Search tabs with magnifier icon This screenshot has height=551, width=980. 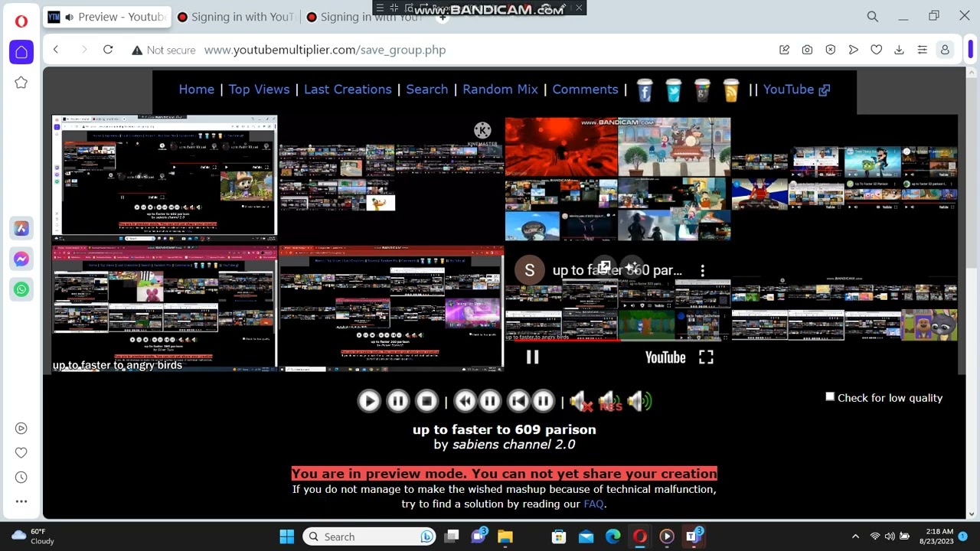872,16
